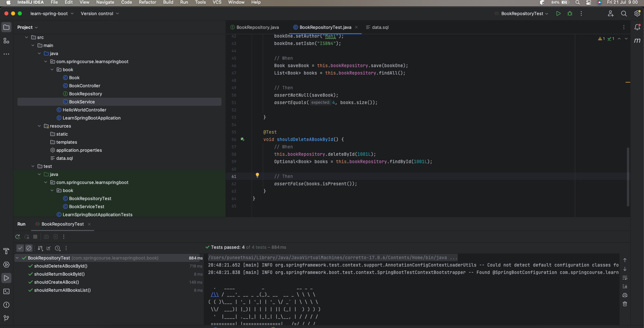
Task: Open the Build menu
Action: click(x=168, y=2)
